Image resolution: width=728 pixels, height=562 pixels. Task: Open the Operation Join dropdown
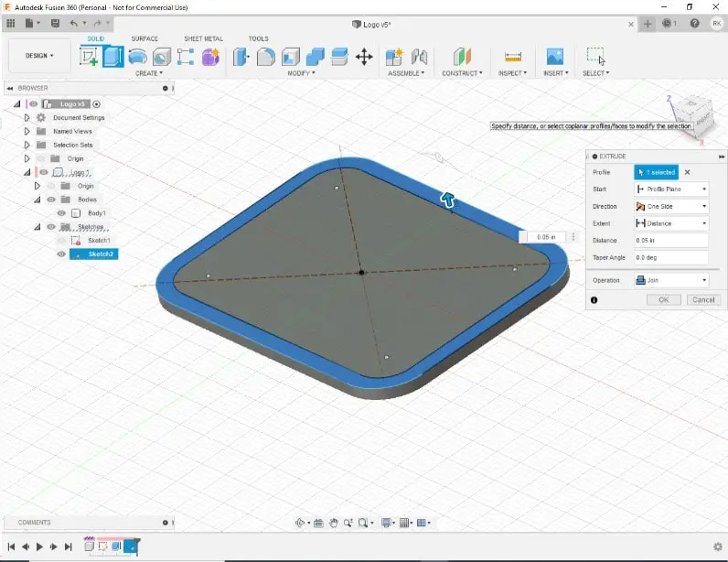coord(671,280)
